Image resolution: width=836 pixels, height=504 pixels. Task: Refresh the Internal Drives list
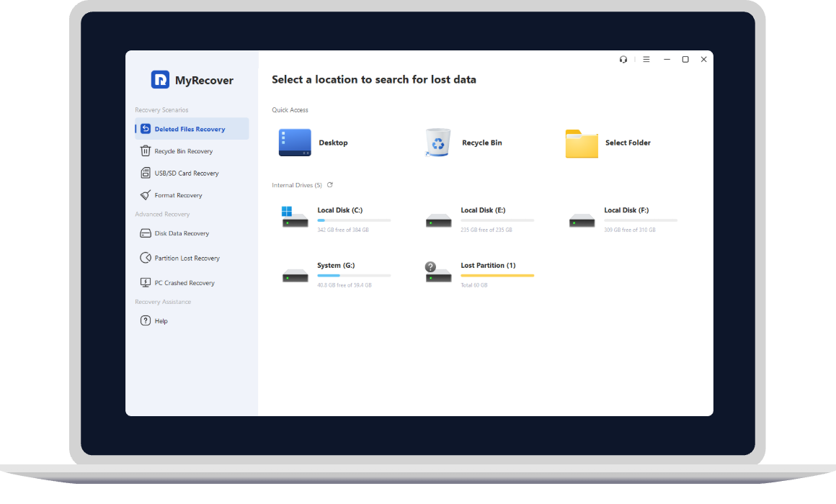pos(330,185)
